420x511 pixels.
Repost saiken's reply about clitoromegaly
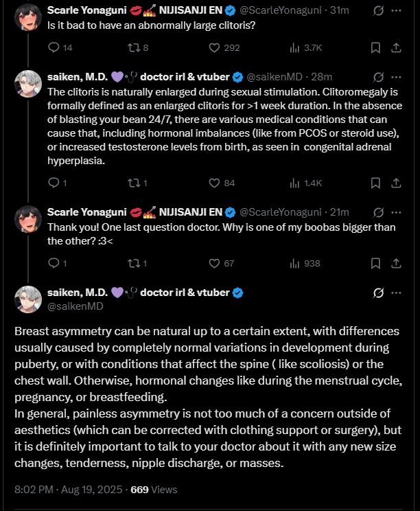(133, 183)
